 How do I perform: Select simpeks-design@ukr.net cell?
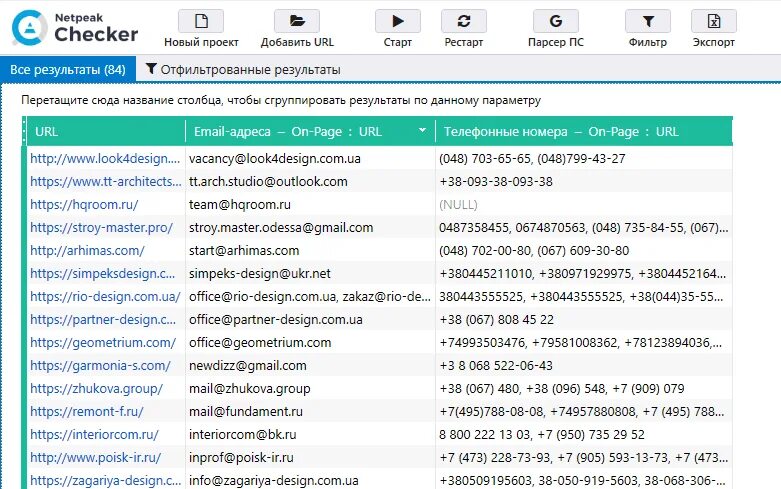(310, 273)
